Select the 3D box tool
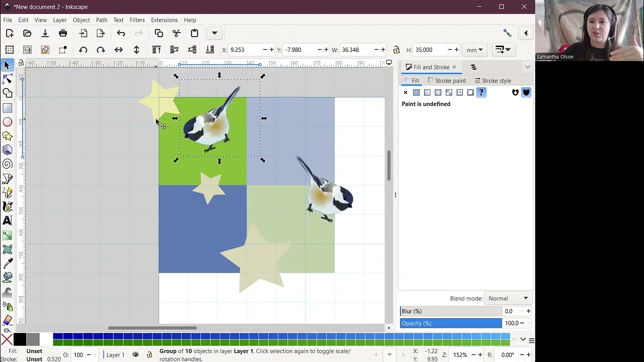The width and height of the screenshot is (644, 362). coord(7,150)
